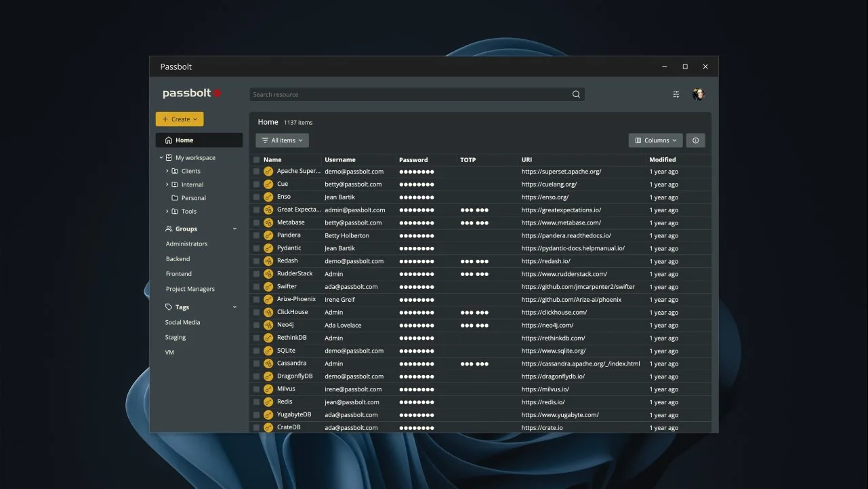
Task: Click the key icon for Neo4j
Action: [268, 326]
